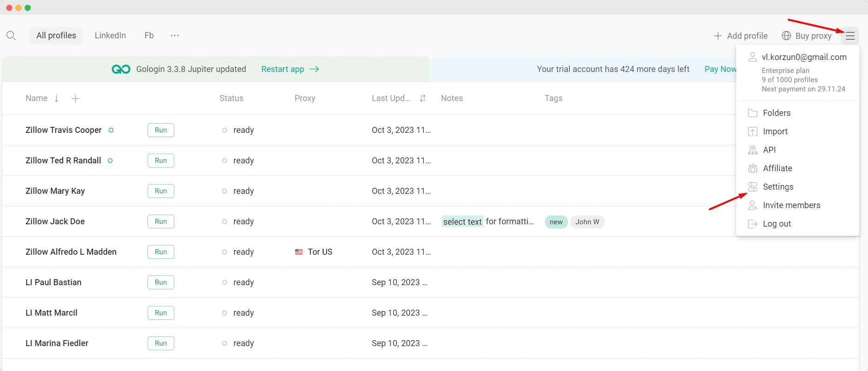Select profile name LI Marina Fiedler

tap(57, 343)
